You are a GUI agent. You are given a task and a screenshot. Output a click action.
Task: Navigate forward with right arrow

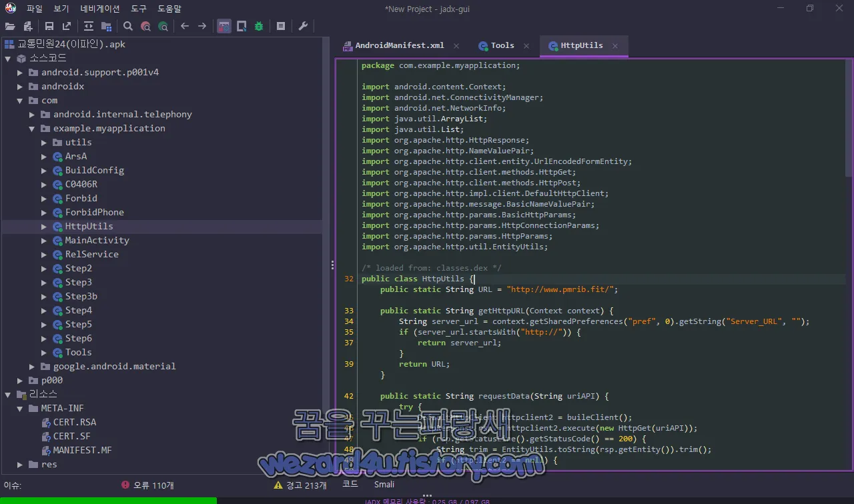coord(202,27)
